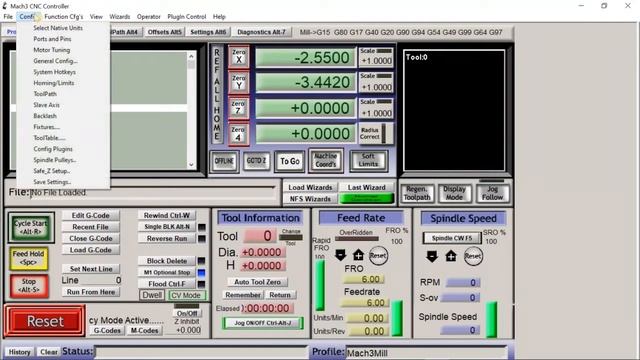Toggle Block Delete
This screenshot has width=640, height=360.
[167, 260]
